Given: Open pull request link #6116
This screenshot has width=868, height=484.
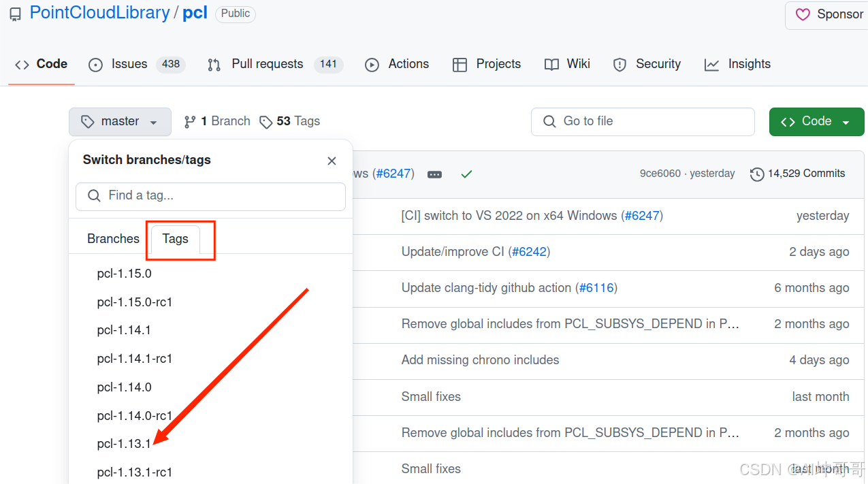Looking at the screenshot, I should point(596,288).
